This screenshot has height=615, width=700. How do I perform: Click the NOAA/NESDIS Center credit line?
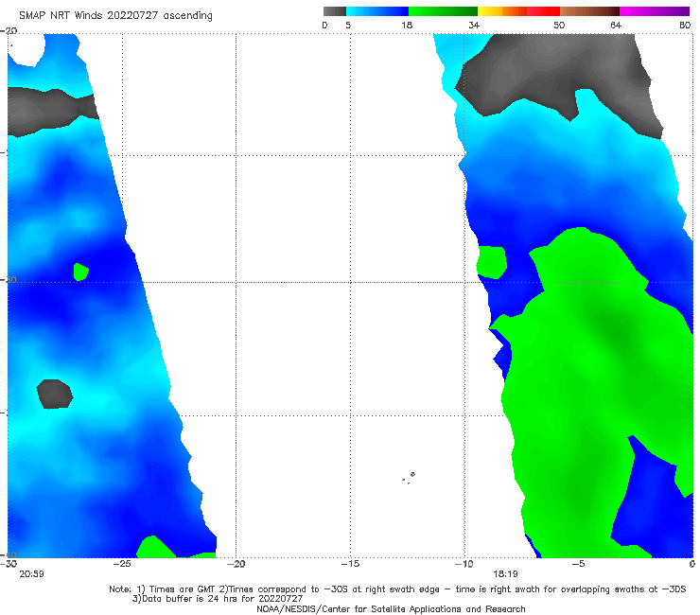(x=391, y=608)
